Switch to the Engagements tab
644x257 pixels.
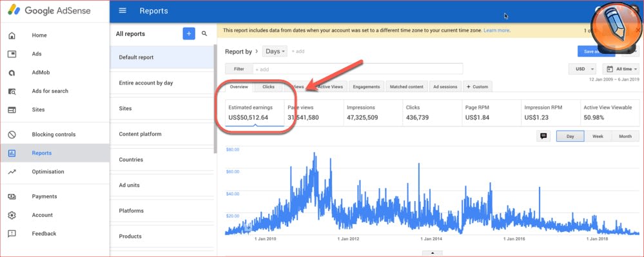366,86
